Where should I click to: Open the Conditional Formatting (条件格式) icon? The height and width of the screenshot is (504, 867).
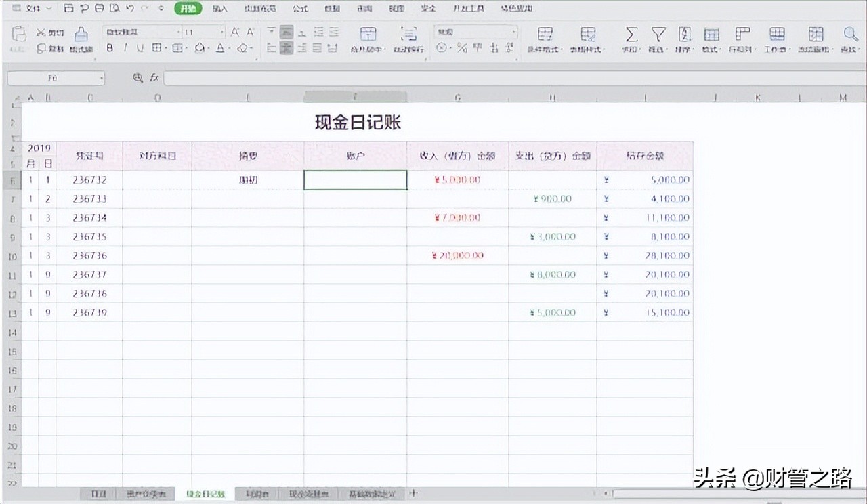545,33
